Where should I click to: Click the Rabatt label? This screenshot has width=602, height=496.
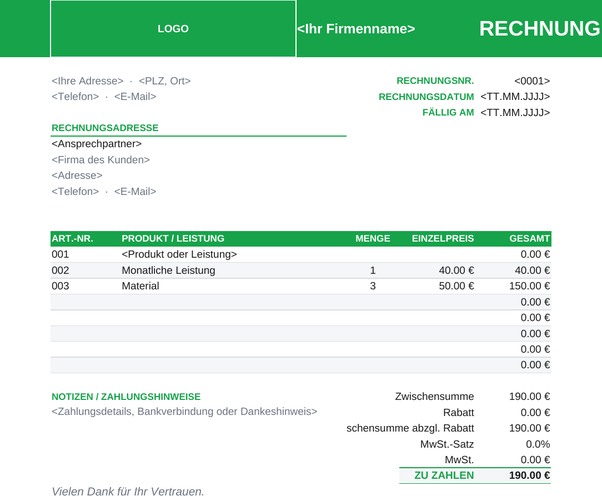coord(458,413)
